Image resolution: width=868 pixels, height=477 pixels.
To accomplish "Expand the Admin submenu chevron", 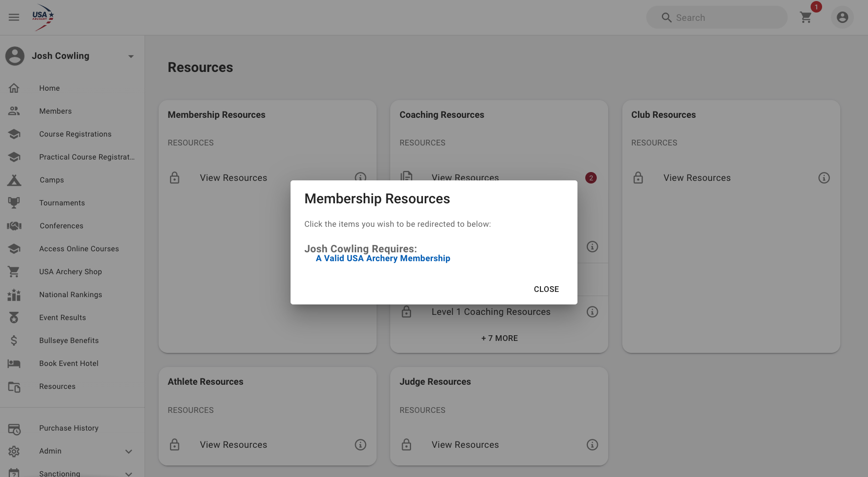I will tap(129, 451).
